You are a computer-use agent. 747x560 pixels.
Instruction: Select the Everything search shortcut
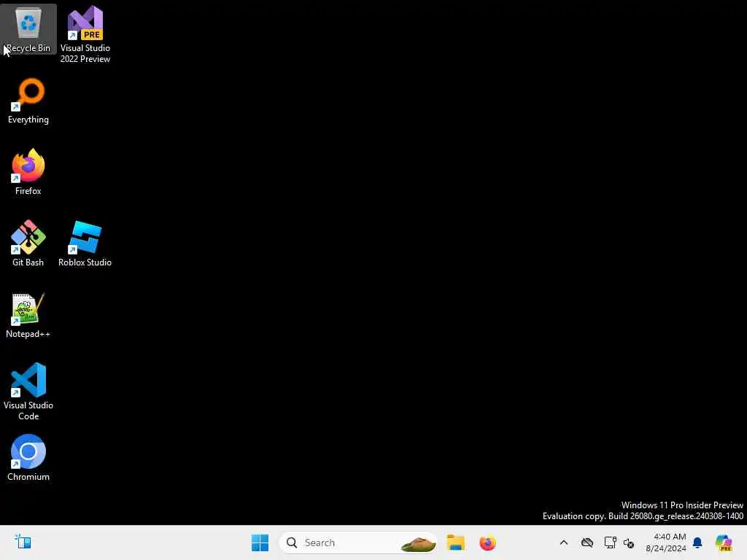28,101
